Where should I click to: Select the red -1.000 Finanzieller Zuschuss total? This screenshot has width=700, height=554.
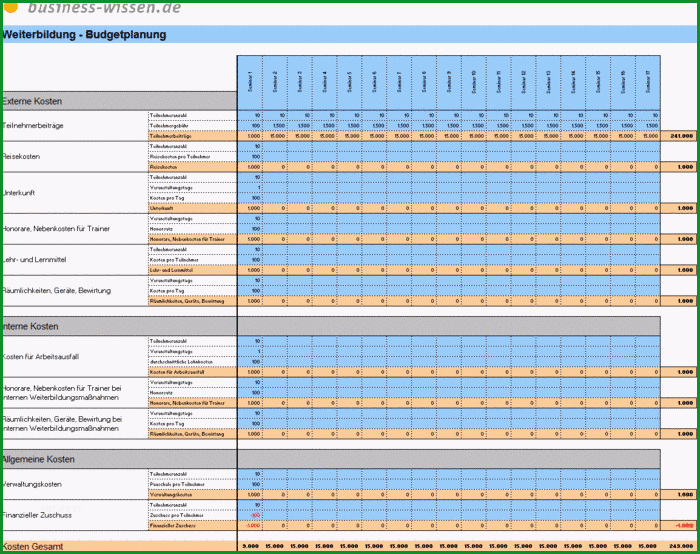coord(679,525)
